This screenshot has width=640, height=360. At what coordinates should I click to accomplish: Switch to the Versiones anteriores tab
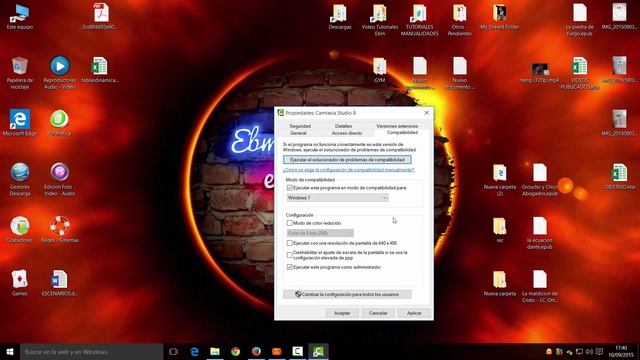397,126
